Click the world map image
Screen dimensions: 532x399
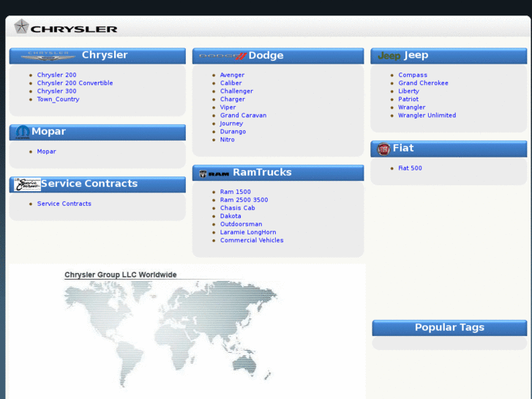point(171,333)
